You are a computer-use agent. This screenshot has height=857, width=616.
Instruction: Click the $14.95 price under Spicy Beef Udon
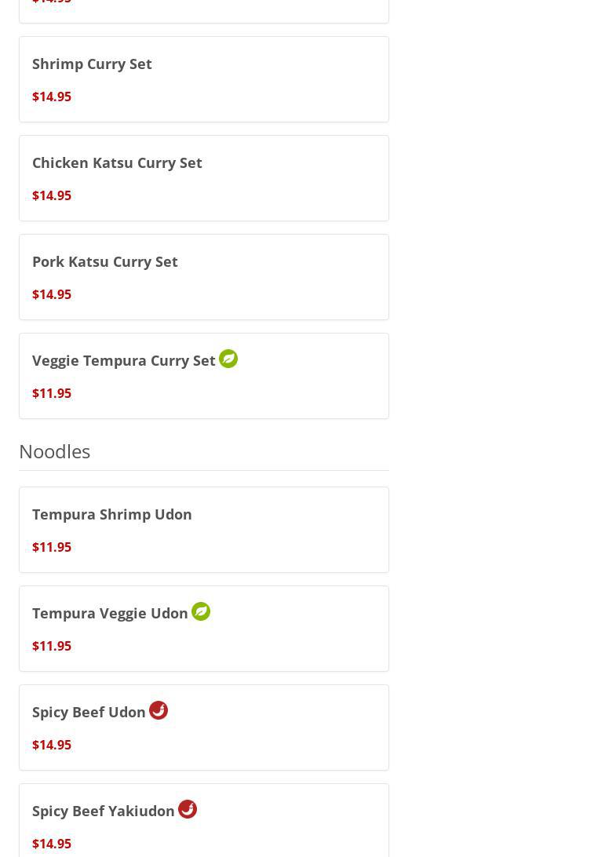tap(52, 745)
